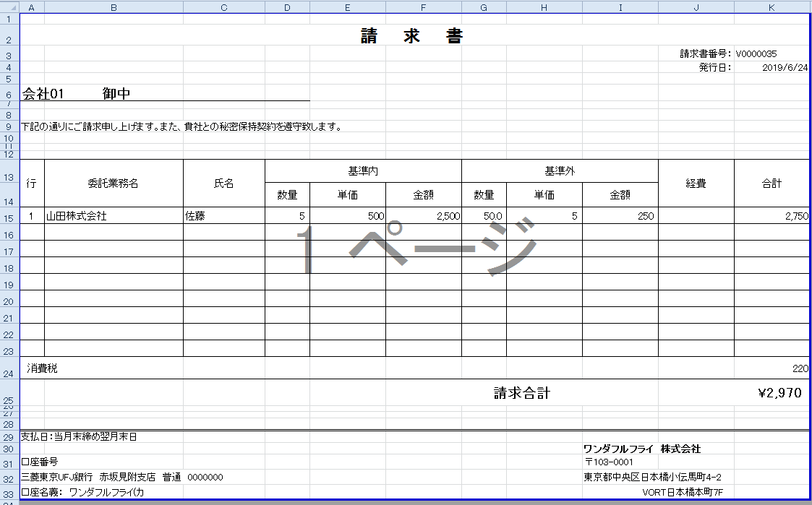Click the 請求合計 label
The image size is (812, 505).
[x=521, y=393]
